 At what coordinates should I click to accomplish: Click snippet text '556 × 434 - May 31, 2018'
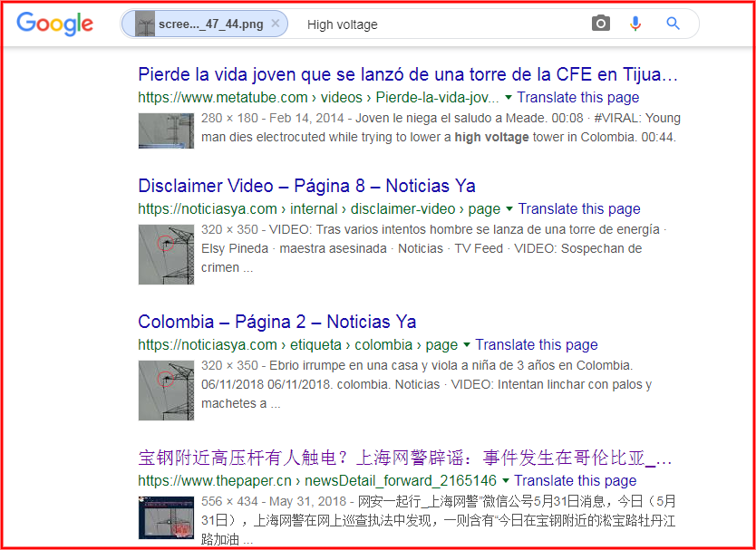pos(274,501)
